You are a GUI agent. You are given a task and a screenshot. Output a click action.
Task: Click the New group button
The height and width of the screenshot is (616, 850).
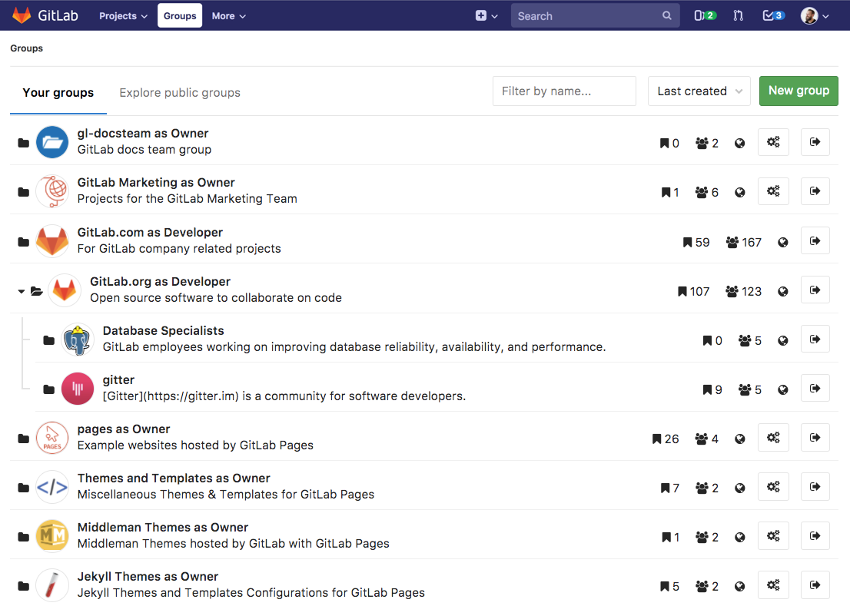click(x=799, y=91)
